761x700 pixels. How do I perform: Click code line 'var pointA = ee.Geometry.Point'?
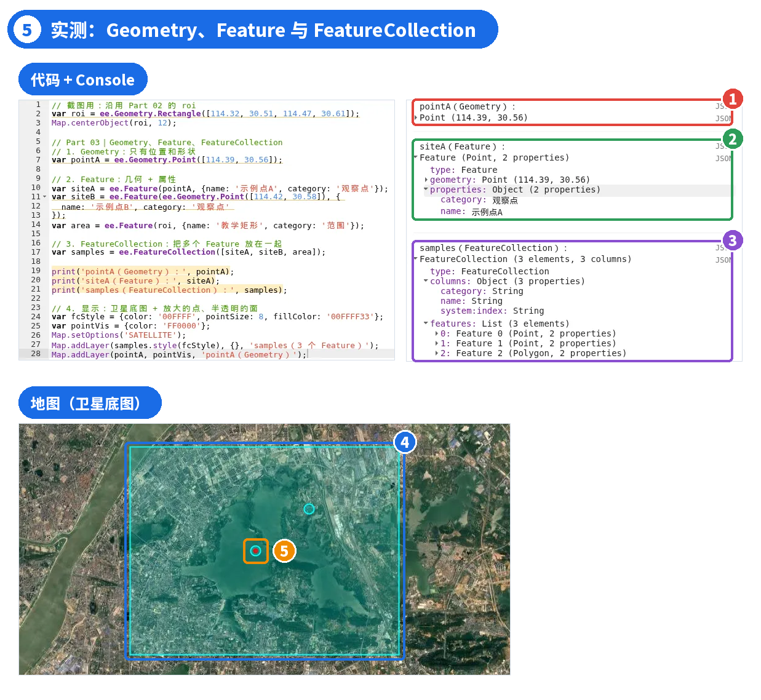(167, 160)
